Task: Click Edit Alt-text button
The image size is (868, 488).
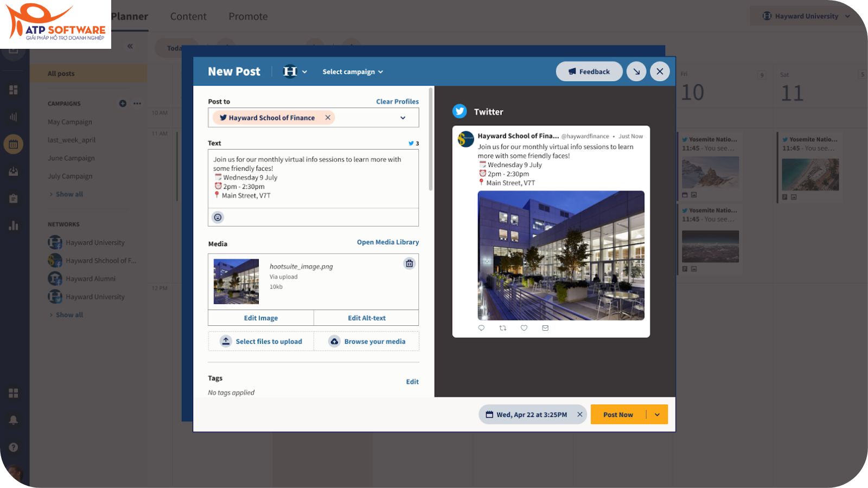Action: pos(367,318)
